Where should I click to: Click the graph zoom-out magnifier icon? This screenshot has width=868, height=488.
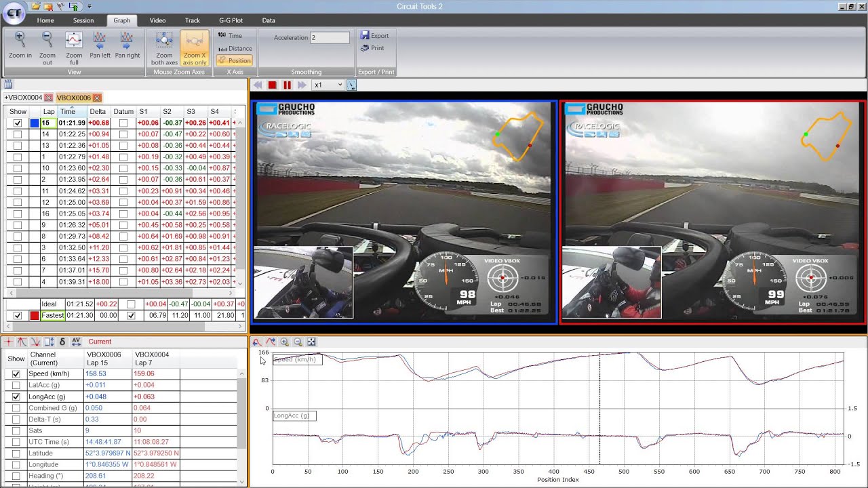298,342
